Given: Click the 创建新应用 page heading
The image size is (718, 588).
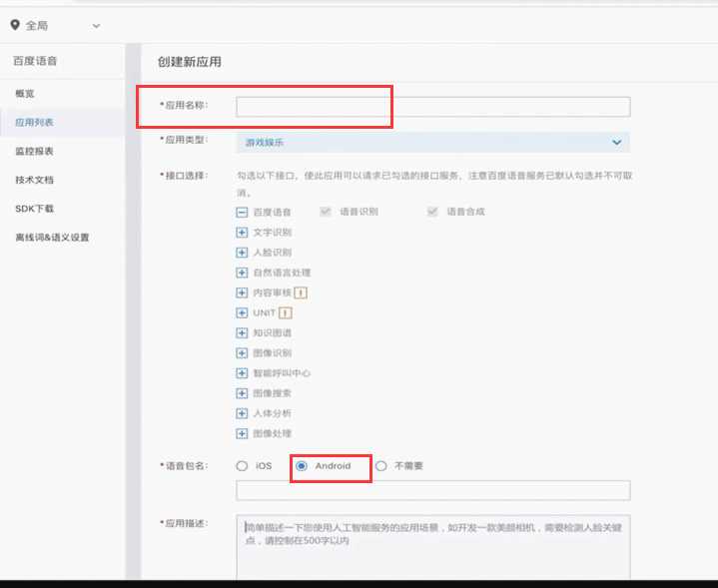Looking at the screenshot, I should point(190,62).
